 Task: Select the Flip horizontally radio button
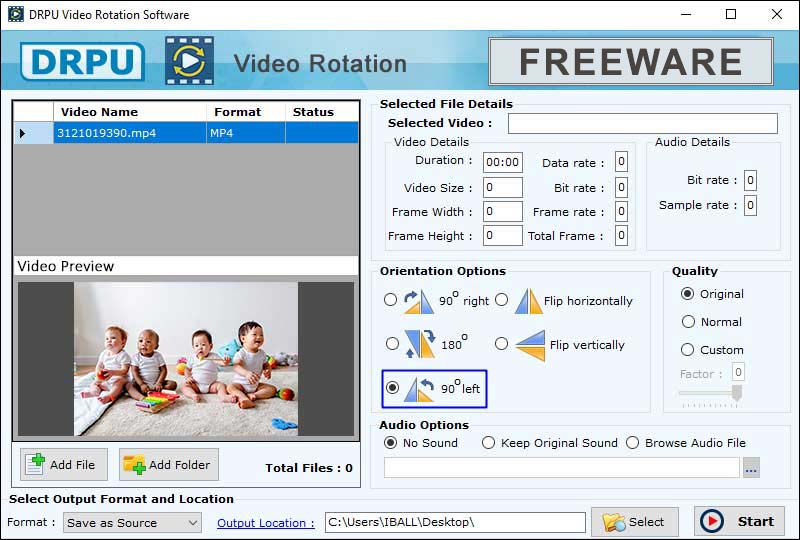pyautogui.click(x=502, y=300)
